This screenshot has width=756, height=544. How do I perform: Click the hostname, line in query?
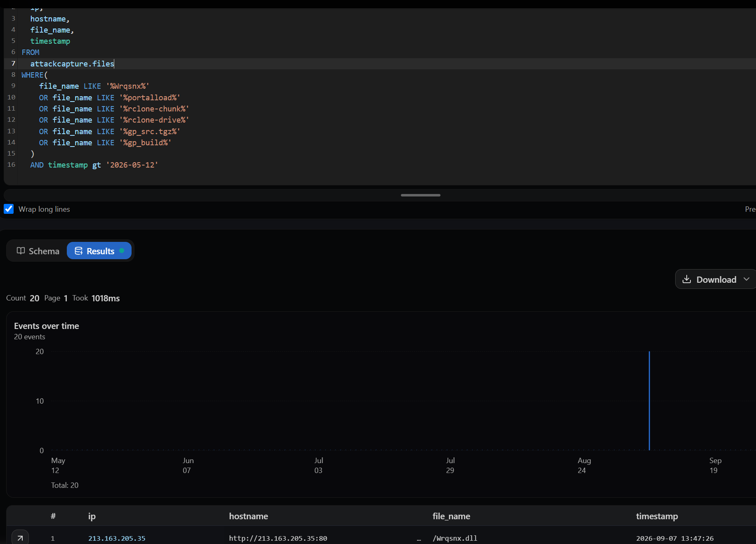pos(50,19)
